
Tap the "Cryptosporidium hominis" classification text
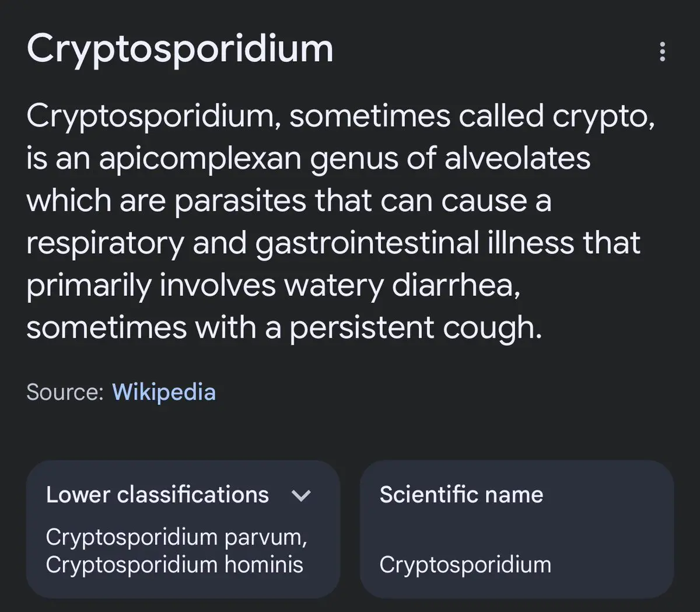(174, 565)
